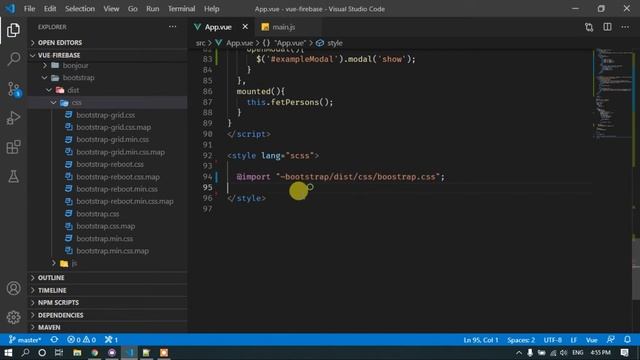The height and width of the screenshot is (360, 640).
Task: Expand the js folder
Action: [108, 264]
